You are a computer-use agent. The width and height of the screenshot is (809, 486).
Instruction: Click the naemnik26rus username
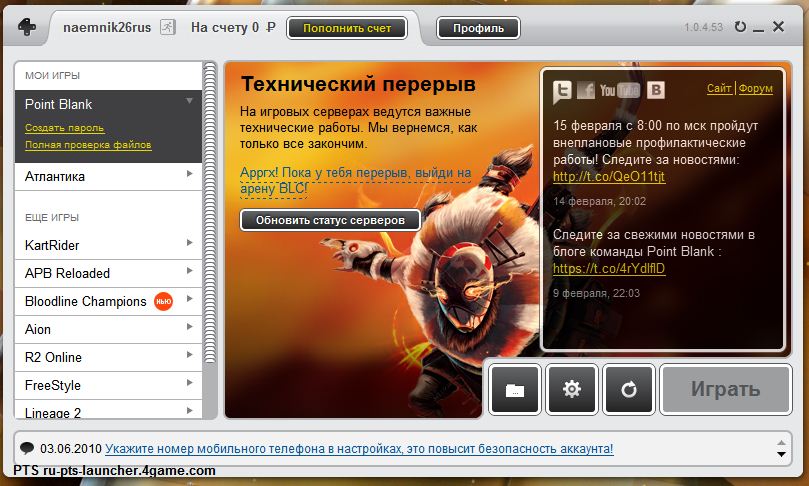click(107, 27)
